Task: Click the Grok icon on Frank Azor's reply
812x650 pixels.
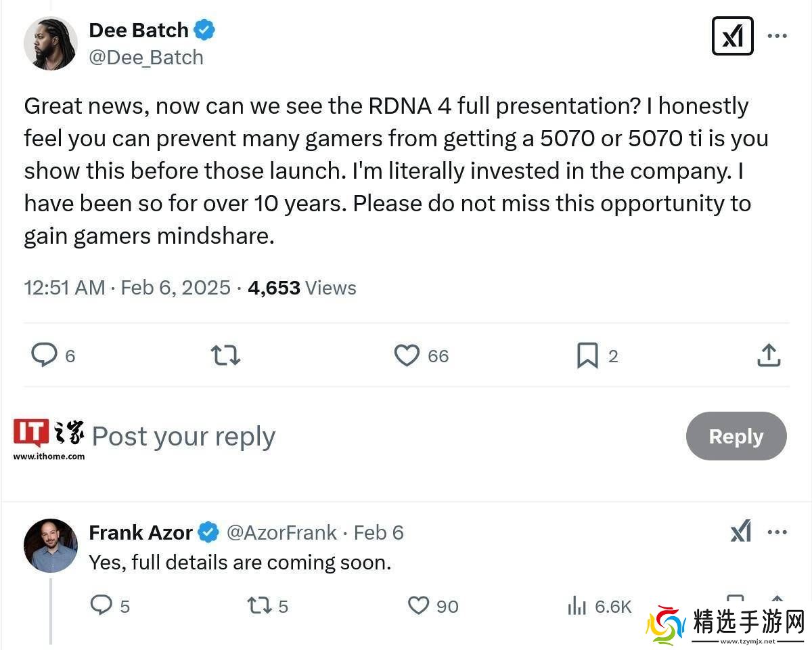Action: (741, 532)
